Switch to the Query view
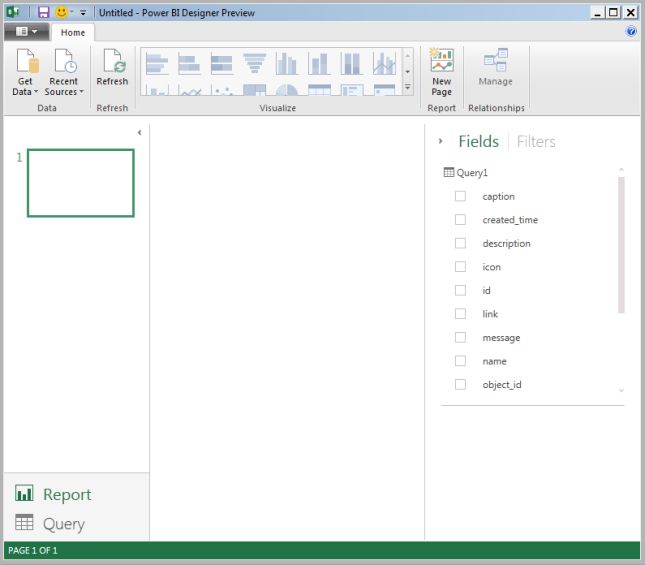 click(x=50, y=523)
